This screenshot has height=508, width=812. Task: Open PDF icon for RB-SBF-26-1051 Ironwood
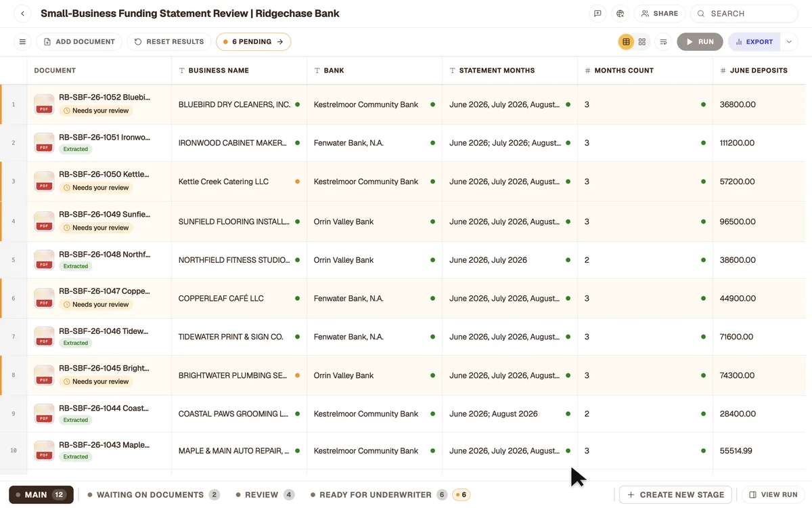[x=44, y=143]
